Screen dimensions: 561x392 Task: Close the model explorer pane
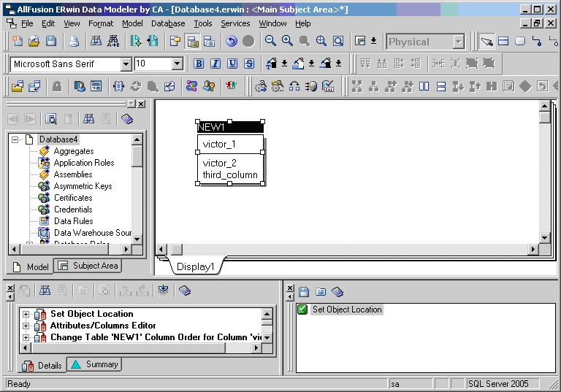click(x=142, y=104)
